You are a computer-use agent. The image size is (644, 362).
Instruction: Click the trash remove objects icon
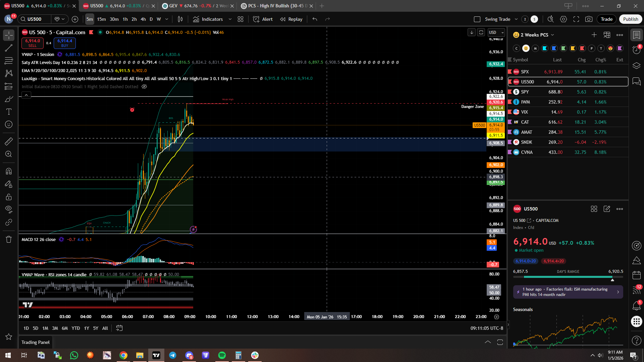point(9,239)
